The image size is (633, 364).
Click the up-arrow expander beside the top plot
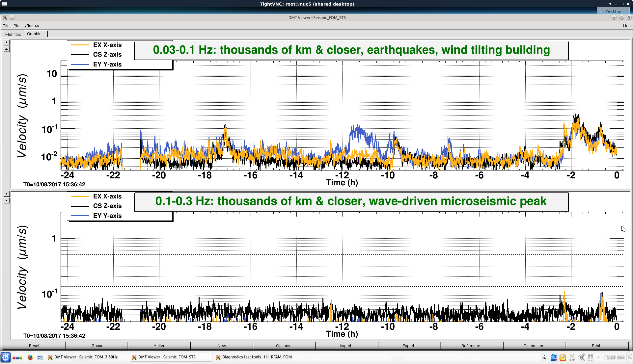(x=7, y=49)
